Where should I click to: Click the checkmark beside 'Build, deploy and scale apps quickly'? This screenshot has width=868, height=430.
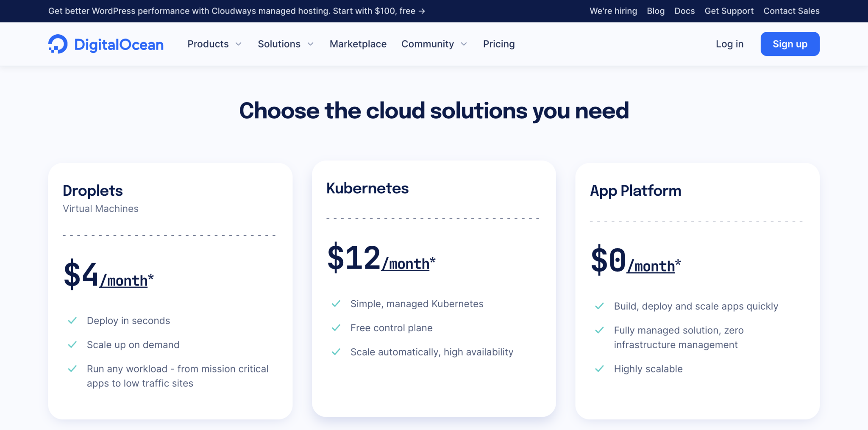(x=600, y=306)
